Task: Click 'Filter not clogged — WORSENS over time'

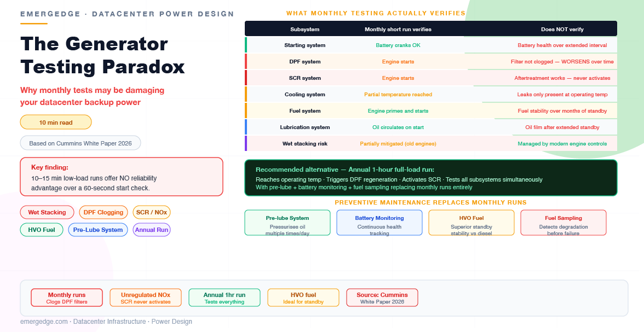Action: pos(562,62)
